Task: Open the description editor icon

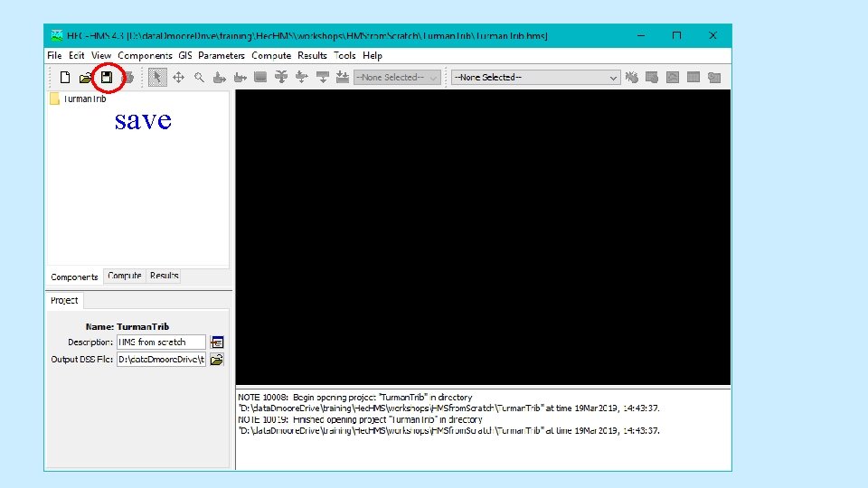Action: 217,343
